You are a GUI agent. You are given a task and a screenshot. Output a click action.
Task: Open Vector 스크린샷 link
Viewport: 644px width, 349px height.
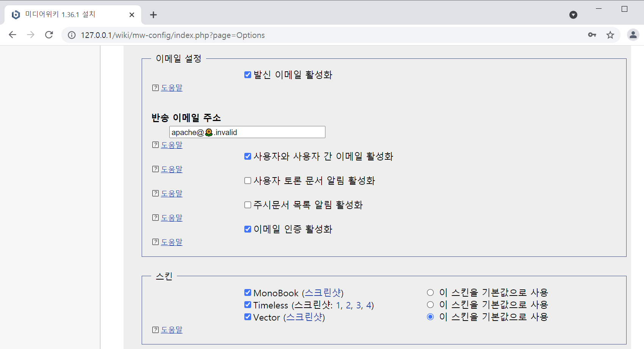click(304, 317)
